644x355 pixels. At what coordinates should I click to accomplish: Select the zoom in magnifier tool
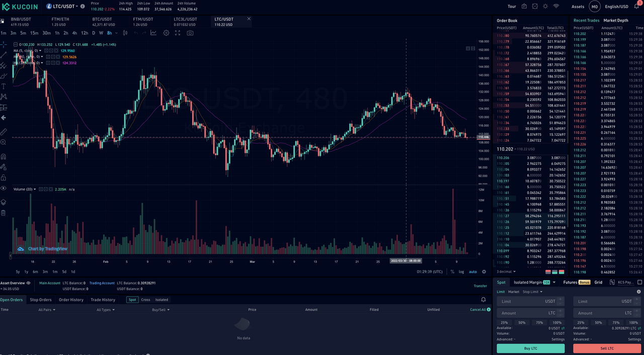4,142
